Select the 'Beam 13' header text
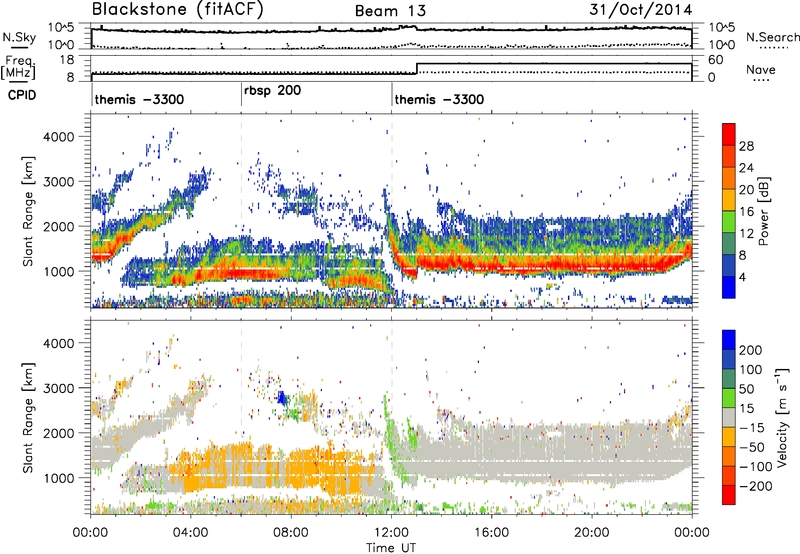This screenshot has width=800, height=554. [390, 11]
